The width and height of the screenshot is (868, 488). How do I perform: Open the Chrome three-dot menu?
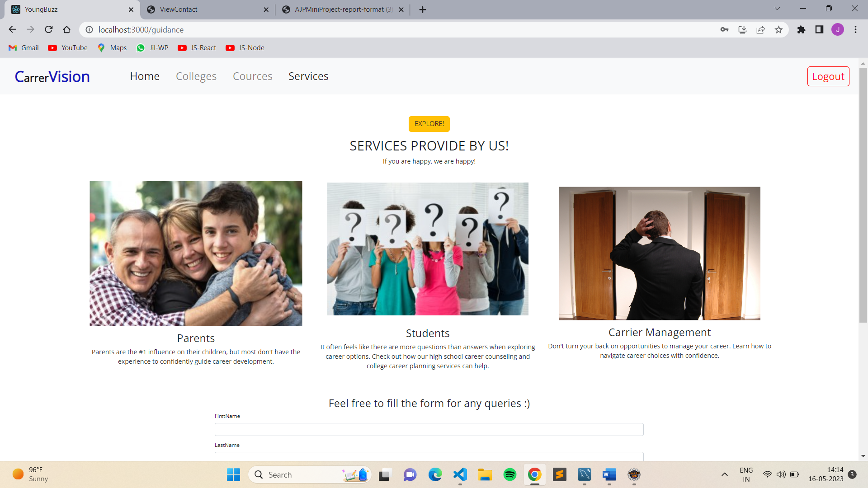tap(855, 30)
